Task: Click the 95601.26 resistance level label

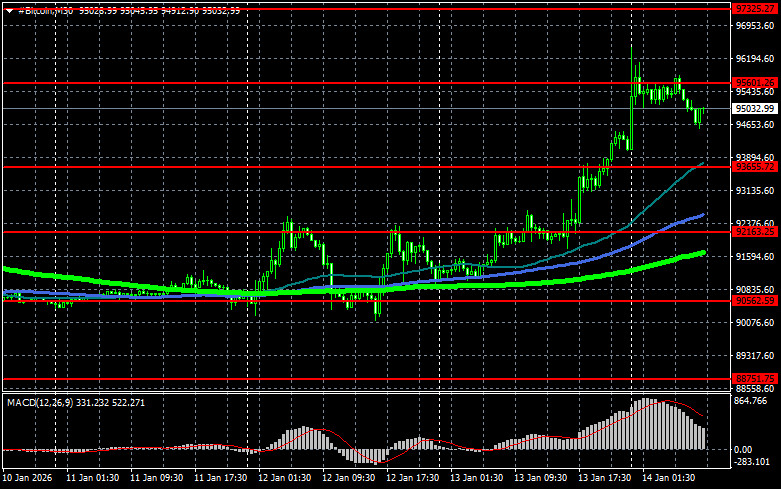Action: [755, 83]
